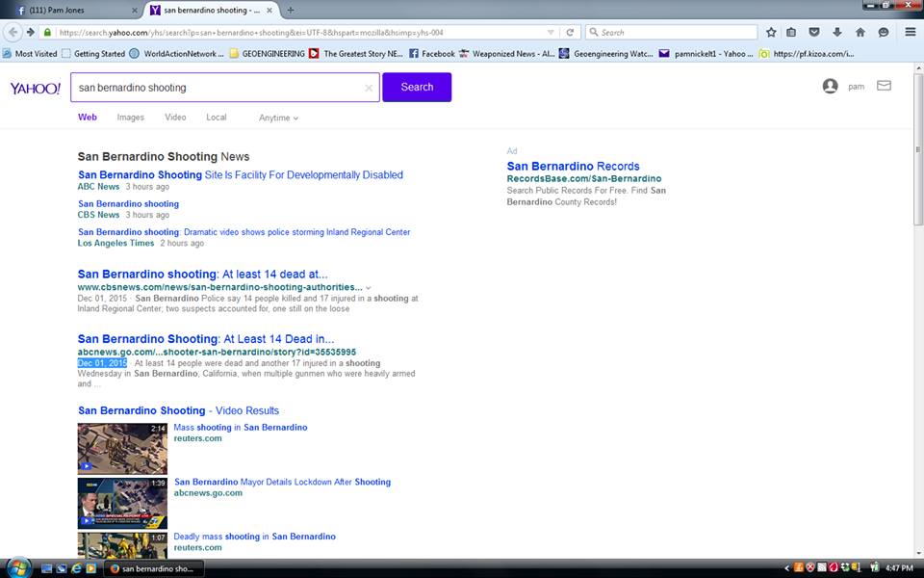Go back with the browser back arrow

(x=13, y=33)
